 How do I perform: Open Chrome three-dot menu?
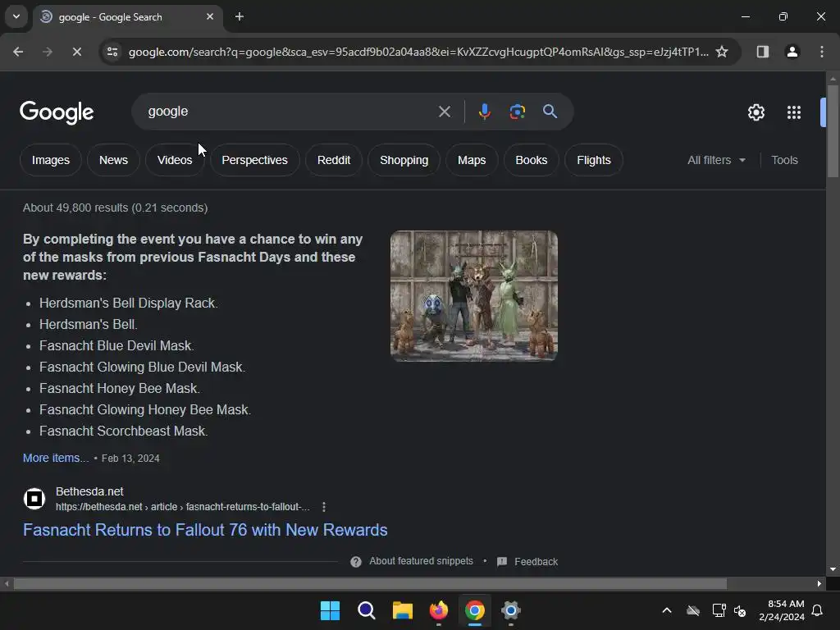tap(821, 52)
